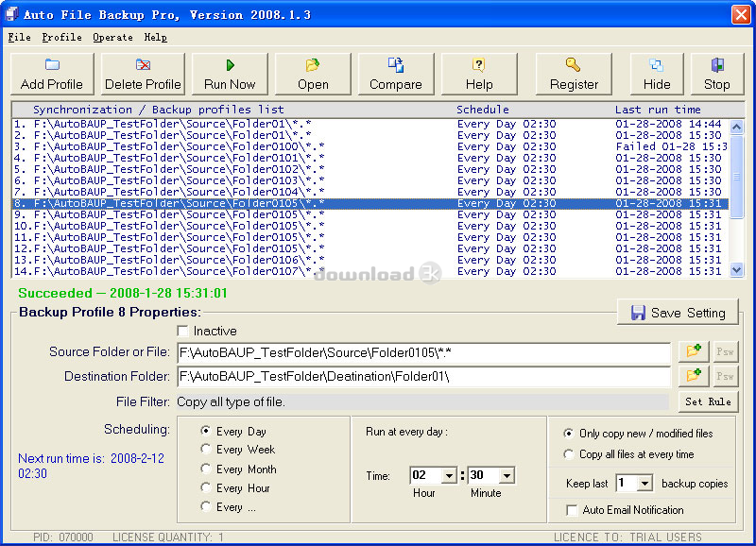
Task: Open the Profile menu
Action: click(x=61, y=38)
